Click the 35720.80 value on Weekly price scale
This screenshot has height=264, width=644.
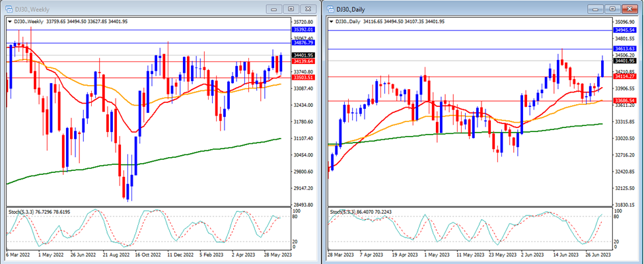point(304,21)
